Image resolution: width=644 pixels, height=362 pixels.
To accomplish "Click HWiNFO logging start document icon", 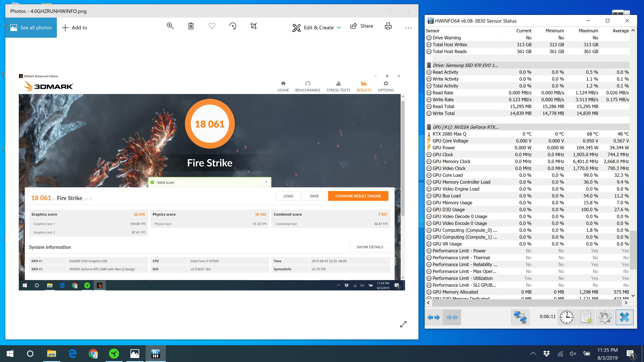I will [586, 317].
